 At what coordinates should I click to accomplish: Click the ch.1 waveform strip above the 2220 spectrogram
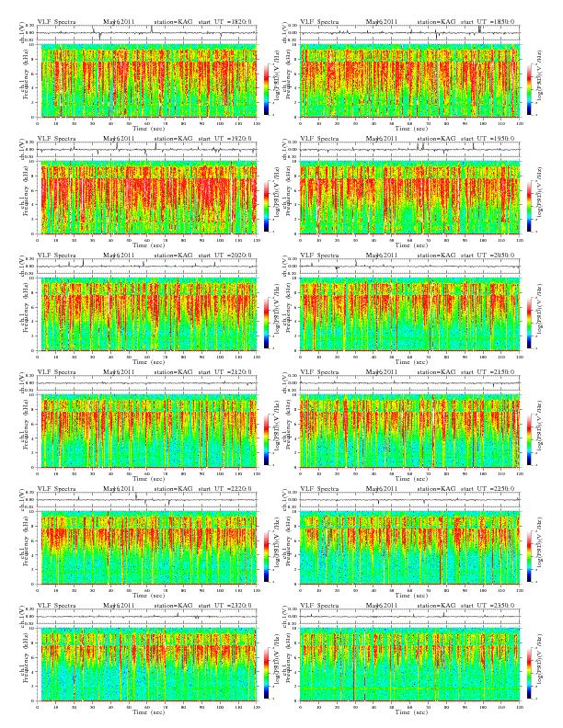(147, 499)
